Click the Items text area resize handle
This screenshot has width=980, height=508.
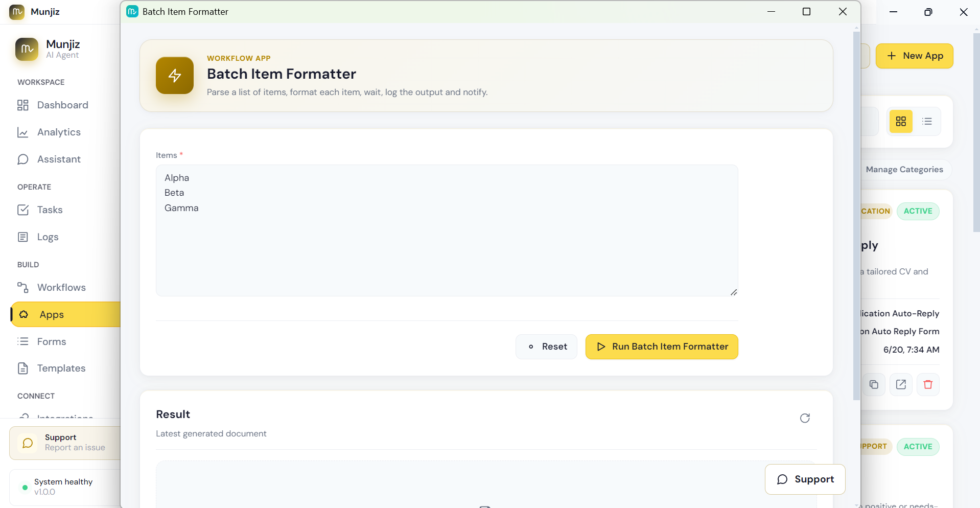pyautogui.click(x=734, y=292)
